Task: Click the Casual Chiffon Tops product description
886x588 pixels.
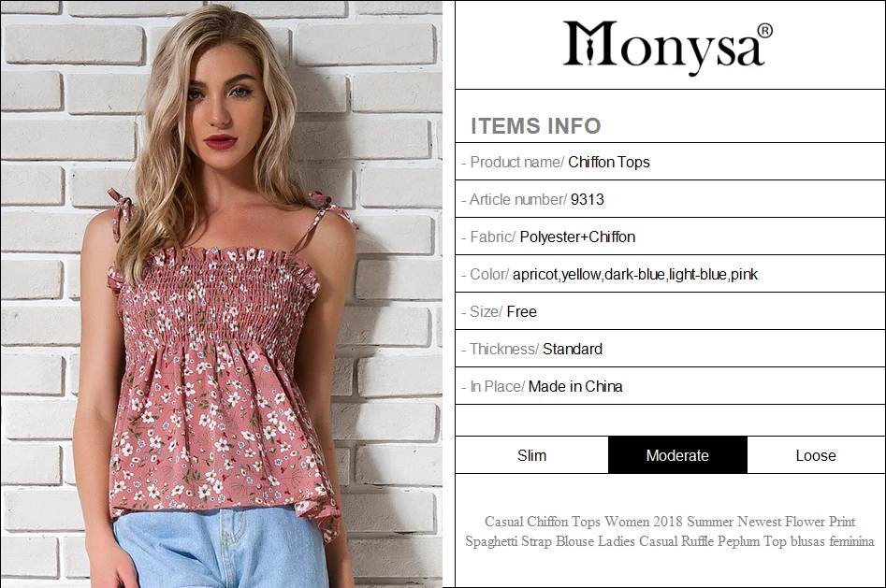Action: pyautogui.click(x=670, y=531)
